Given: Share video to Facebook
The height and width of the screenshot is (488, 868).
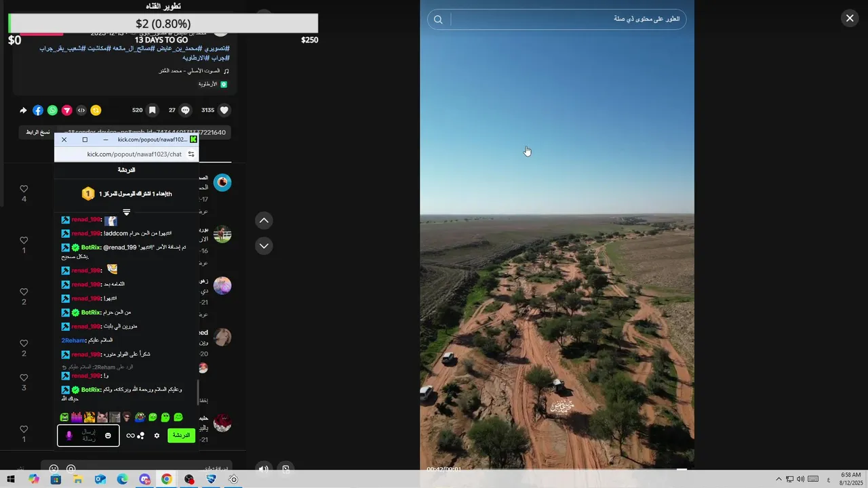Looking at the screenshot, I should (x=38, y=110).
